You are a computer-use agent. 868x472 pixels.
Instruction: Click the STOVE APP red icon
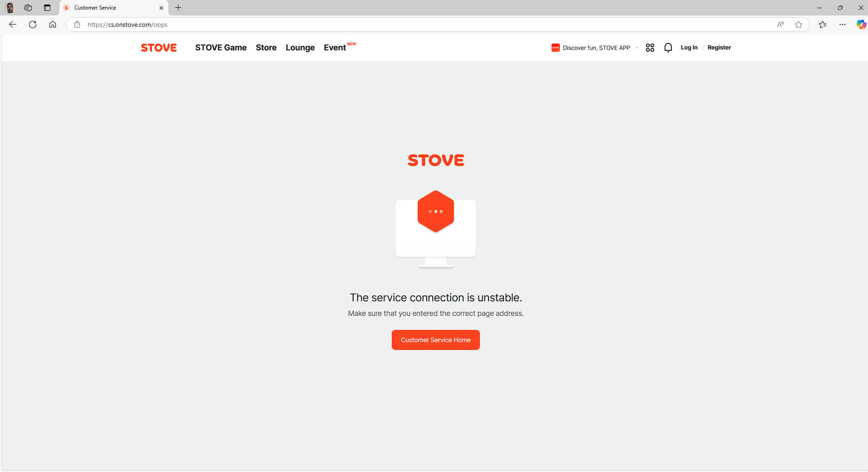(x=556, y=48)
